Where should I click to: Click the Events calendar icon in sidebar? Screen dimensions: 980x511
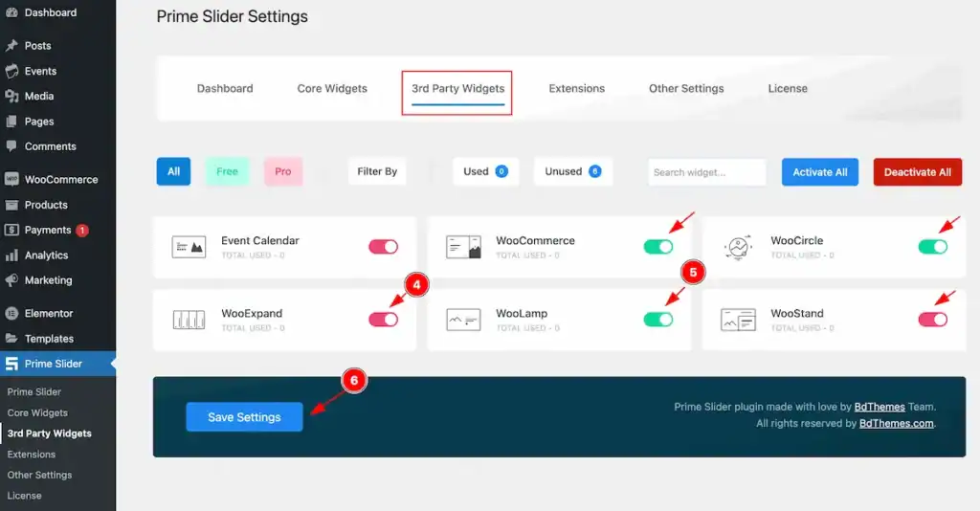coord(11,71)
